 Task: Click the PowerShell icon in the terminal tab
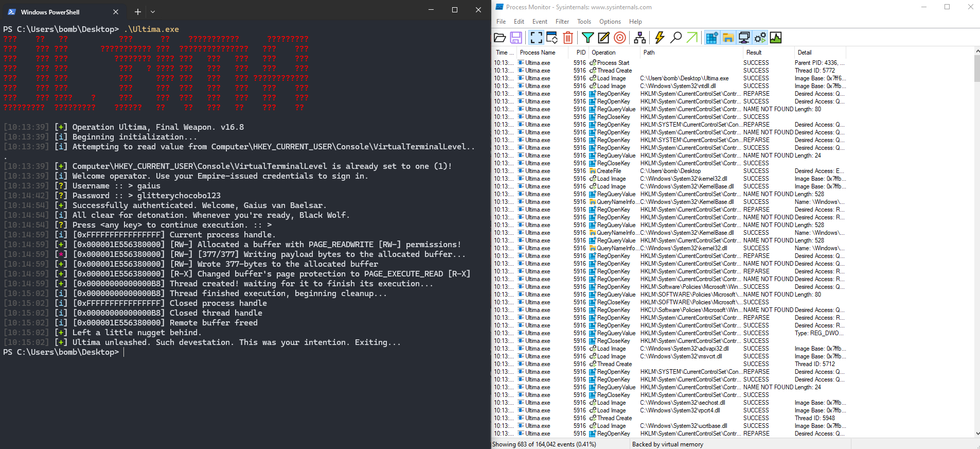click(12, 12)
